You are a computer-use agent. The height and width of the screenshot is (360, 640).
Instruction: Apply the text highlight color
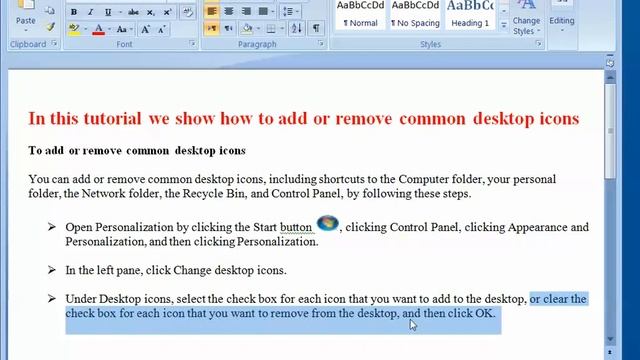pyautogui.click(x=74, y=29)
